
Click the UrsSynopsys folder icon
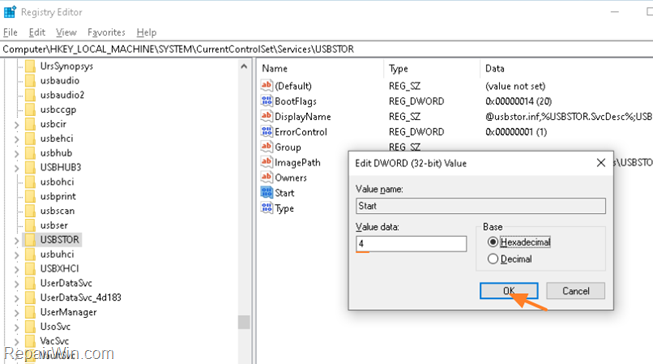[x=30, y=66]
